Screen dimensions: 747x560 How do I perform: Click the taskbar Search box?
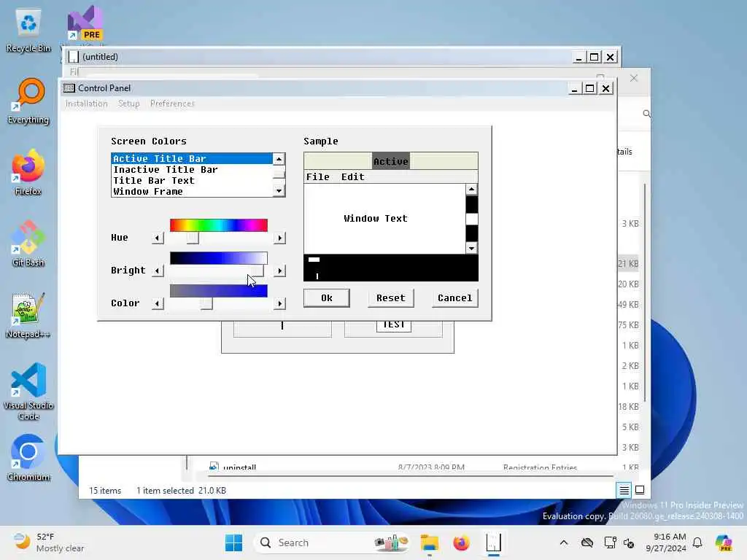click(x=332, y=542)
